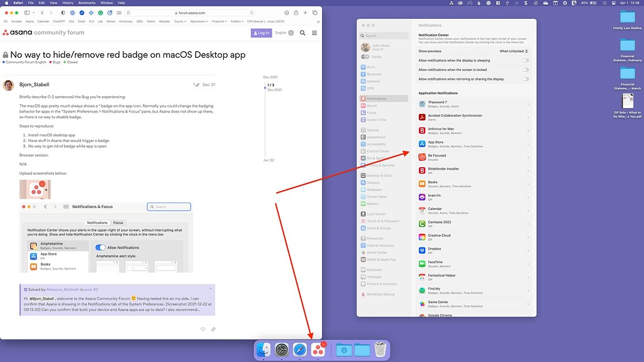Expand Calendar notification settings
The height and width of the screenshot is (362, 644).
pyautogui.click(x=529, y=211)
